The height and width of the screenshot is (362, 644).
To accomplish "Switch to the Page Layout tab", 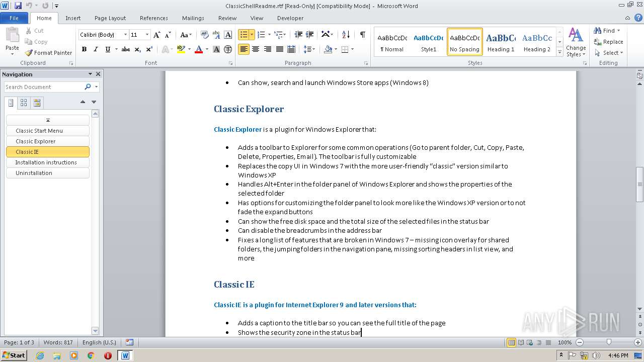I will pos(110,18).
